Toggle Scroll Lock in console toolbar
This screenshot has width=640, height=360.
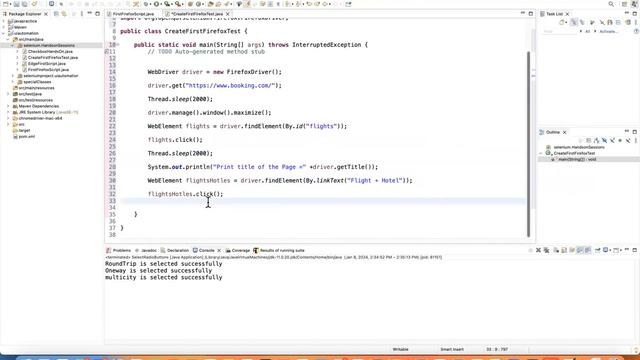564,250
